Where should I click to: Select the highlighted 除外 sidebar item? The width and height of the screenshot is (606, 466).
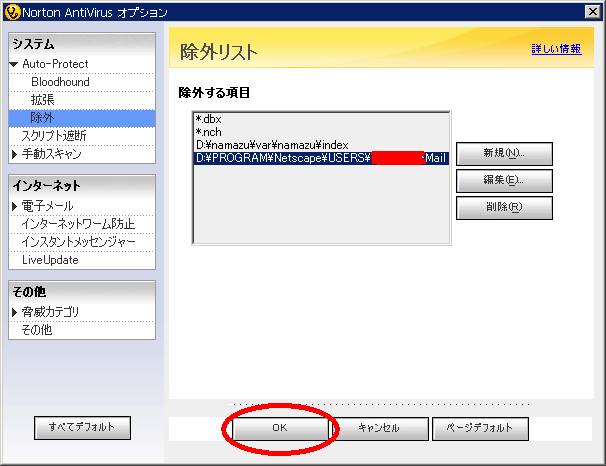pos(82,118)
